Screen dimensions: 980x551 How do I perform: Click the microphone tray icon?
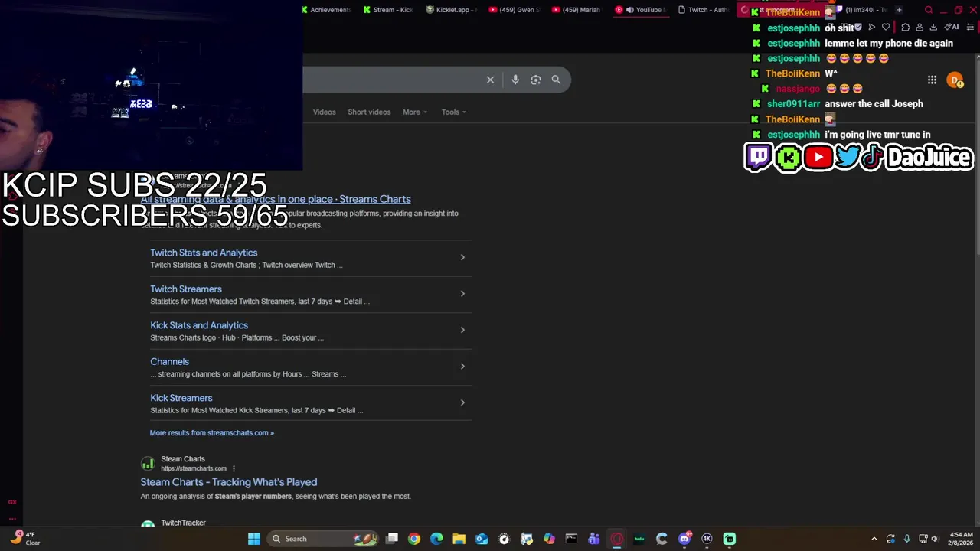tap(907, 539)
